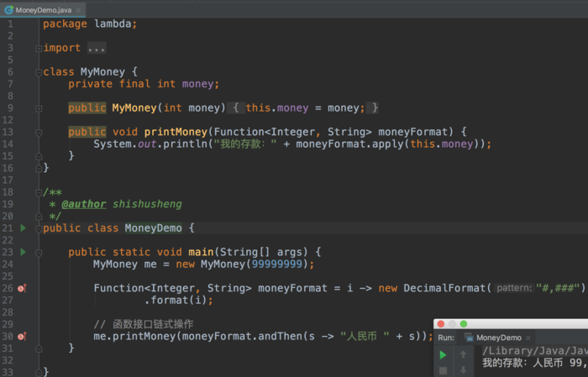Click '.format(i);' on line 27
This screenshot has height=377, width=588.
(x=178, y=301)
